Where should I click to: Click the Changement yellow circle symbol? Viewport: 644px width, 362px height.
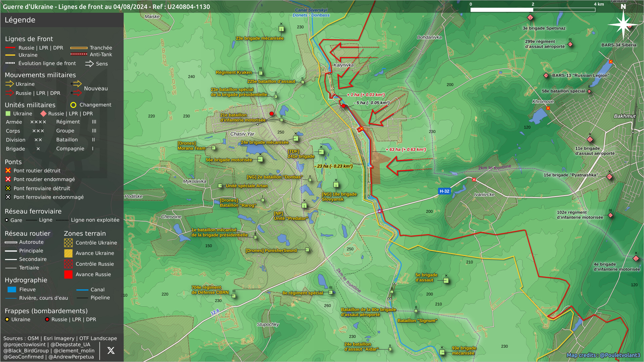coord(73,105)
